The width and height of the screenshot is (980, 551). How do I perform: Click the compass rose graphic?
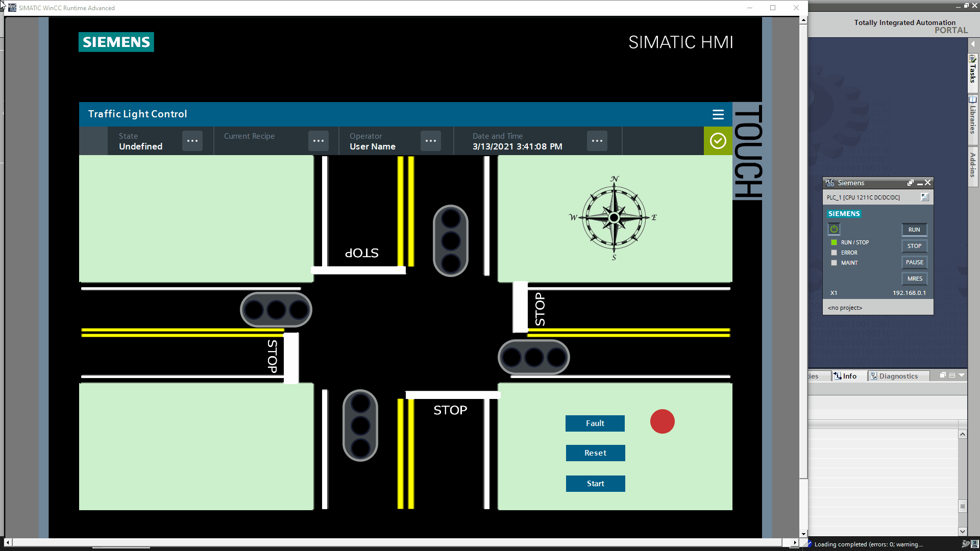pyautogui.click(x=614, y=218)
